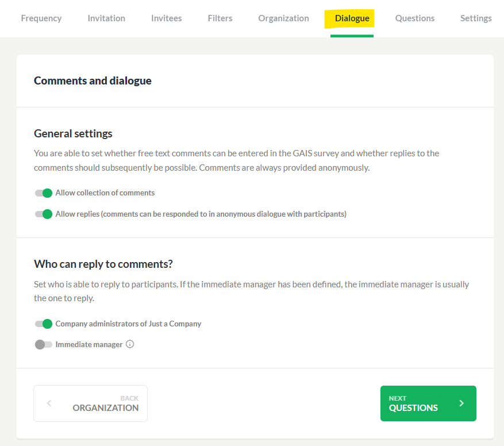Switch to the Invitation tab
The height and width of the screenshot is (446, 504).
click(106, 18)
